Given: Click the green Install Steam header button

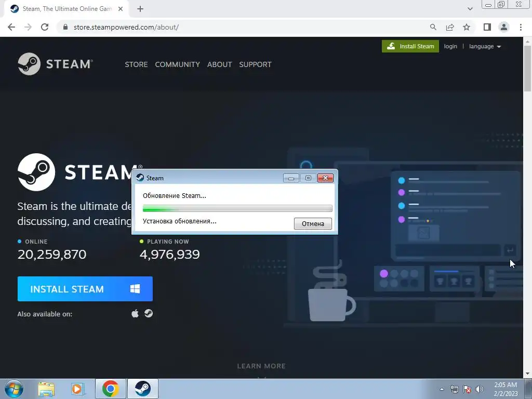Looking at the screenshot, I should [410, 46].
